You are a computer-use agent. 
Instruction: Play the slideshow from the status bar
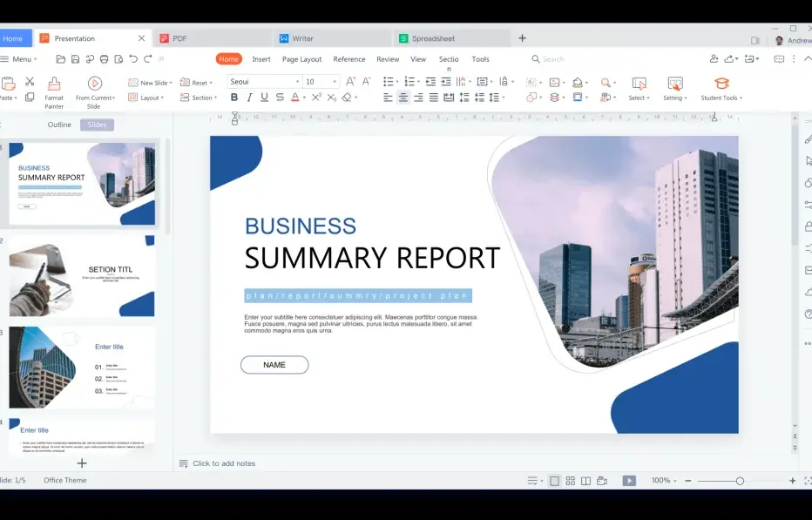[629, 481]
